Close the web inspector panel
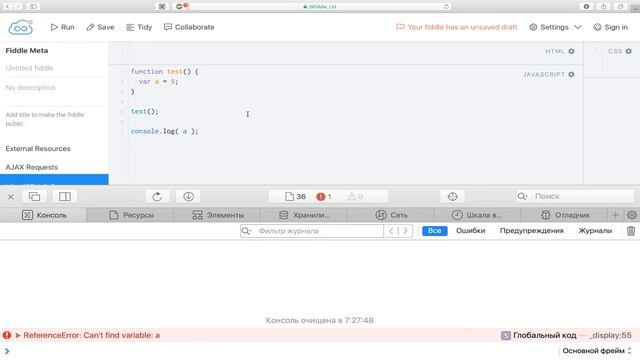Viewport: 640px width, 360px height. (x=11, y=197)
